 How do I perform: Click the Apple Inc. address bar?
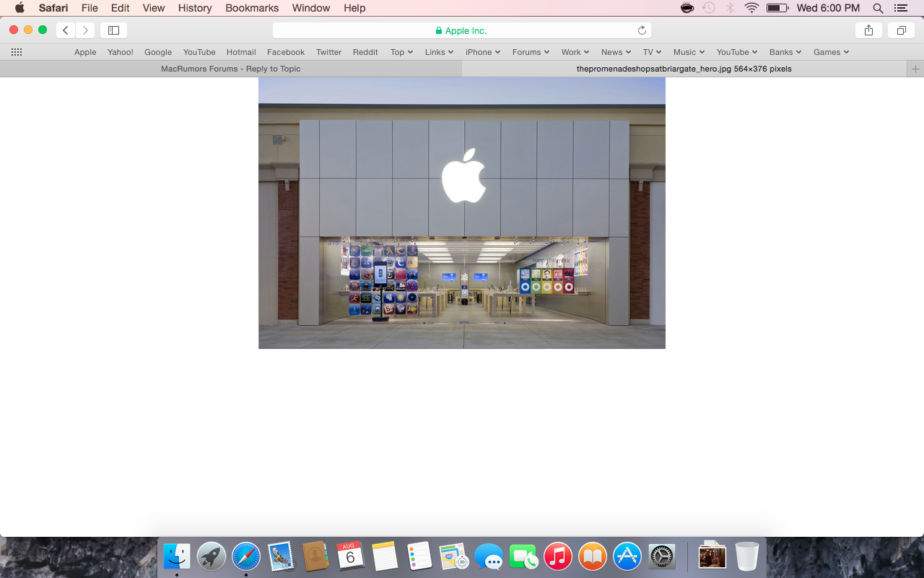462,30
